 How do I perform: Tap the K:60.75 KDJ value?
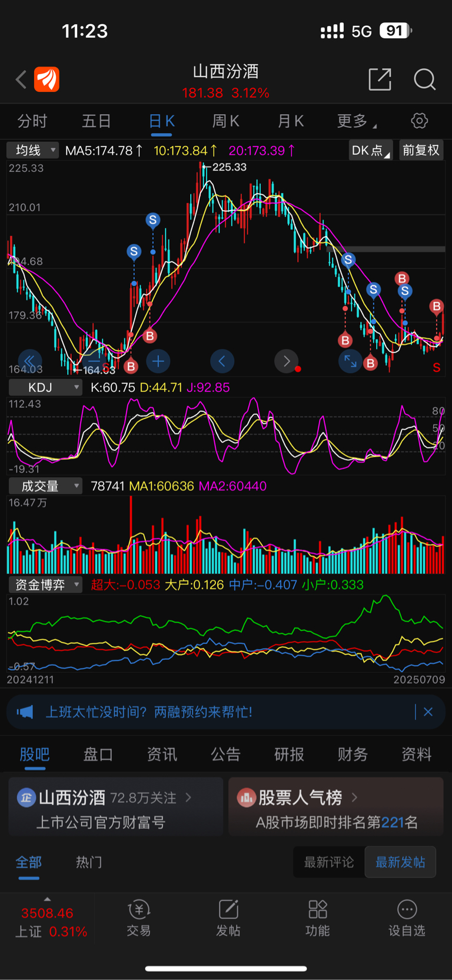[x=113, y=387]
